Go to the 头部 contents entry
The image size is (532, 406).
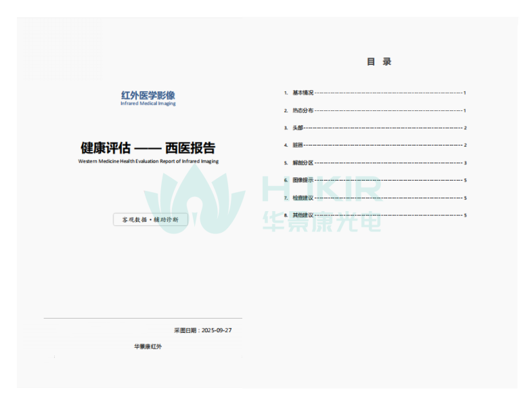pyautogui.click(x=298, y=128)
